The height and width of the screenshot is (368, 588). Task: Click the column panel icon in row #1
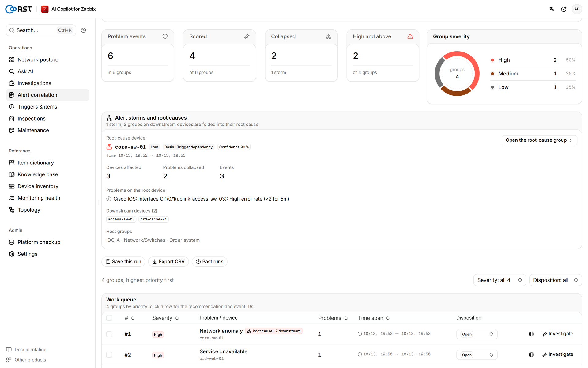[531, 334]
